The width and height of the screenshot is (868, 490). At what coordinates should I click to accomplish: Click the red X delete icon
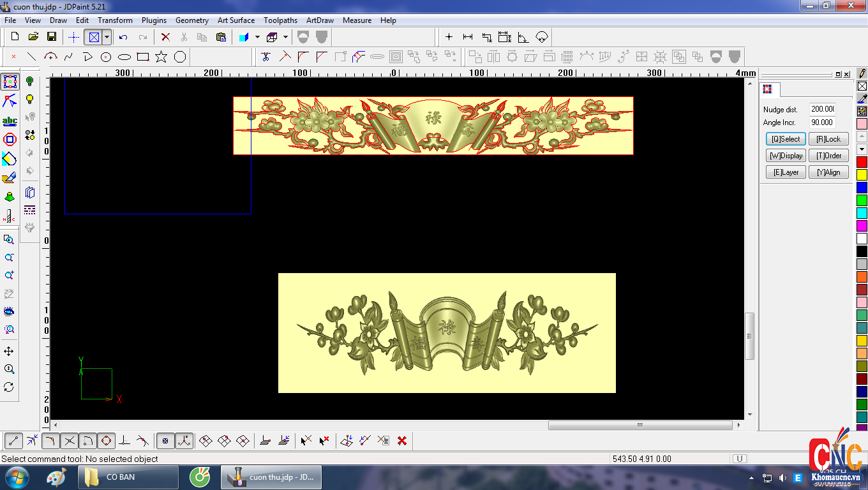tap(165, 37)
